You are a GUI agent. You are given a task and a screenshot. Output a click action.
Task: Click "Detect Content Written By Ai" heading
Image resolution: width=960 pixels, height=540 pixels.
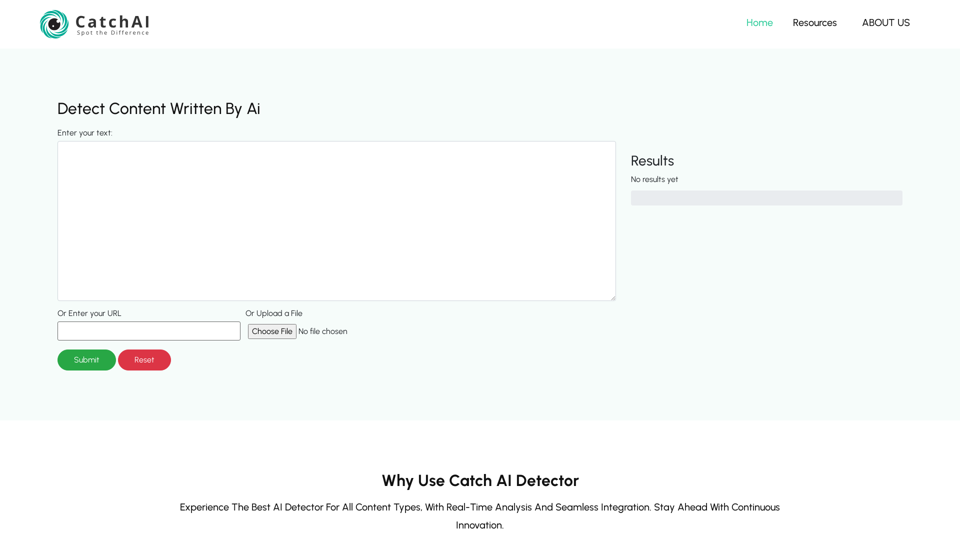(159, 109)
